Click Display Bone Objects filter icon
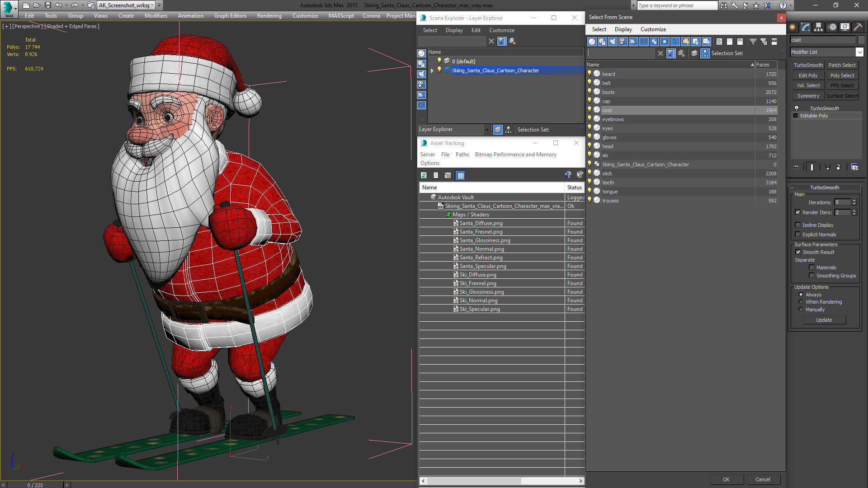Viewport: 868px width, 488px height. [x=675, y=42]
